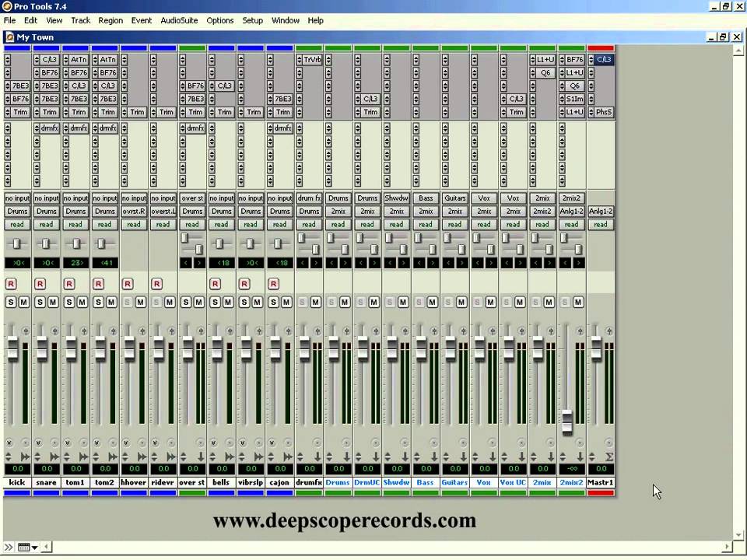Open the output window button on 2mix2
The width and height of the screenshot is (747, 560).
coord(580,331)
